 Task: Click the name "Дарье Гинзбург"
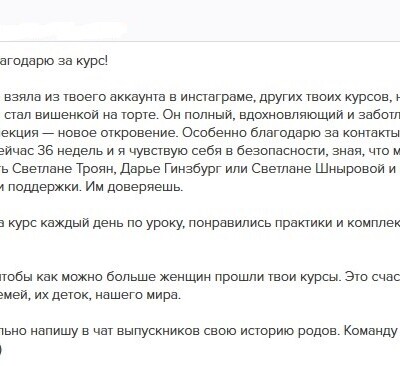(x=170, y=169)
